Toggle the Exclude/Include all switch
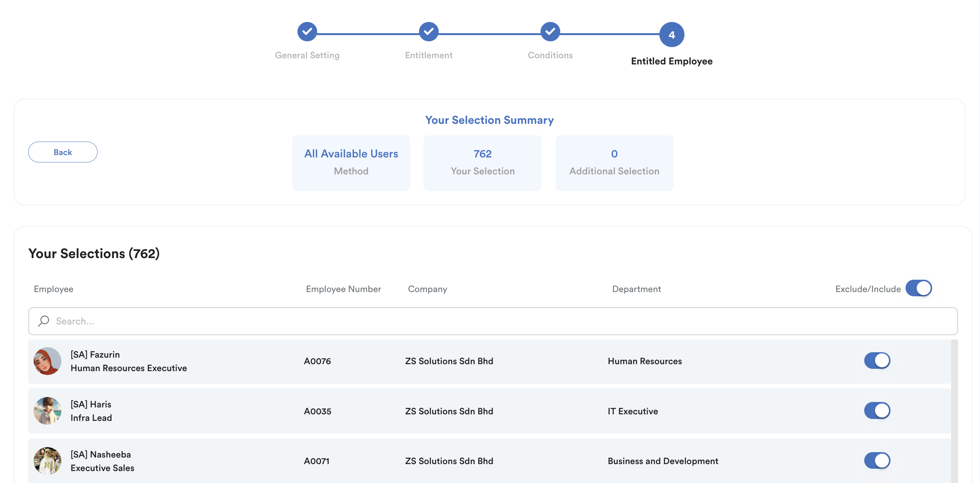 918,288
